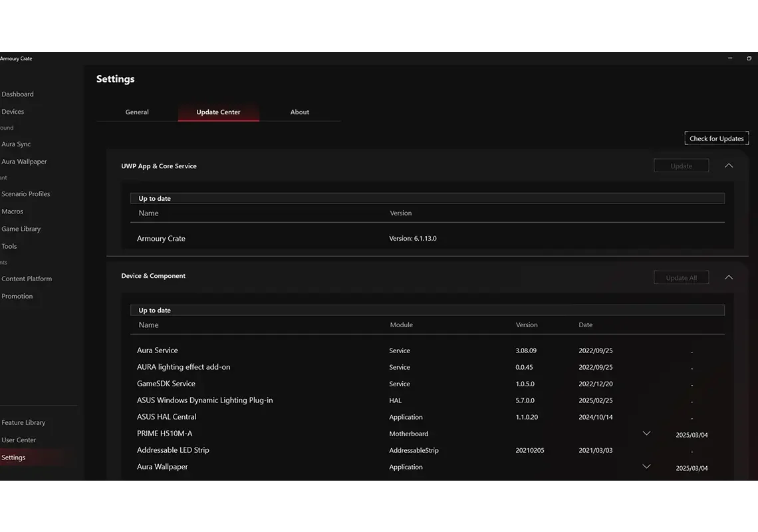Select the Update Center tab
Viewport: 758px width, 532px height.
point(218,112)
